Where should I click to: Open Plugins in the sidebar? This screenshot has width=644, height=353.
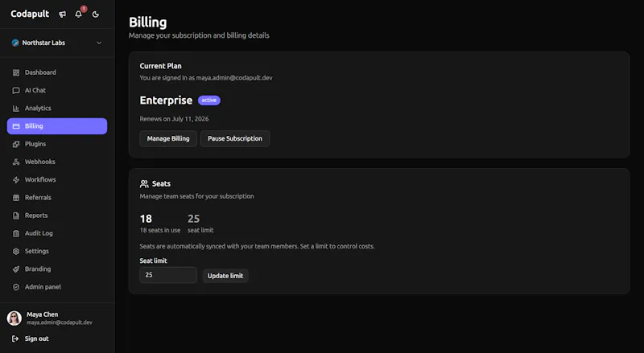click(x=57, y=144)
